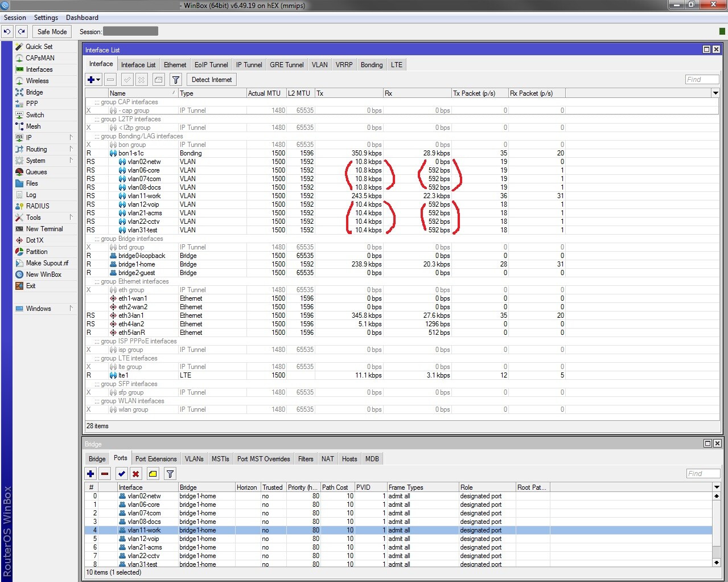Open the Session menu
728x582 pixels.
(15, 18)
